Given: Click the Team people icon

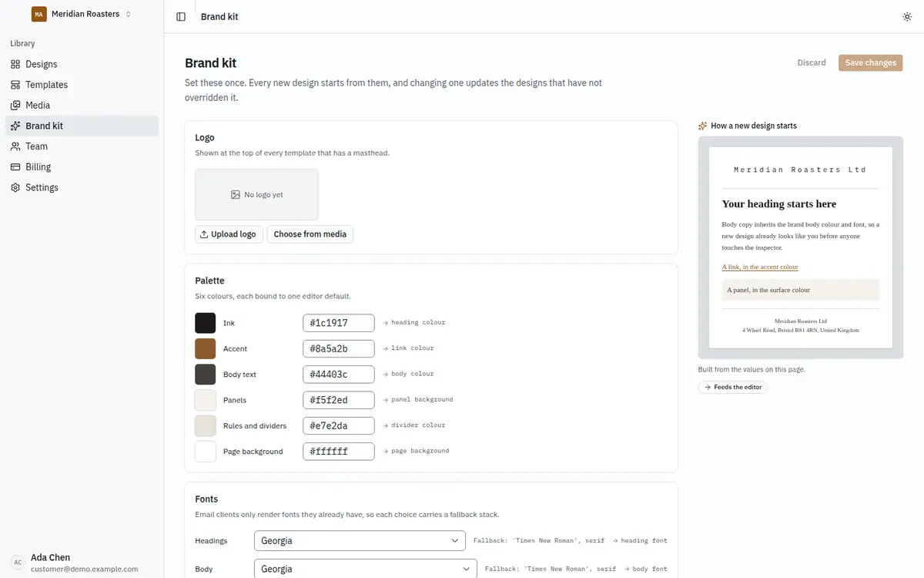Looking at the screenshot, I should pos(15,146).
